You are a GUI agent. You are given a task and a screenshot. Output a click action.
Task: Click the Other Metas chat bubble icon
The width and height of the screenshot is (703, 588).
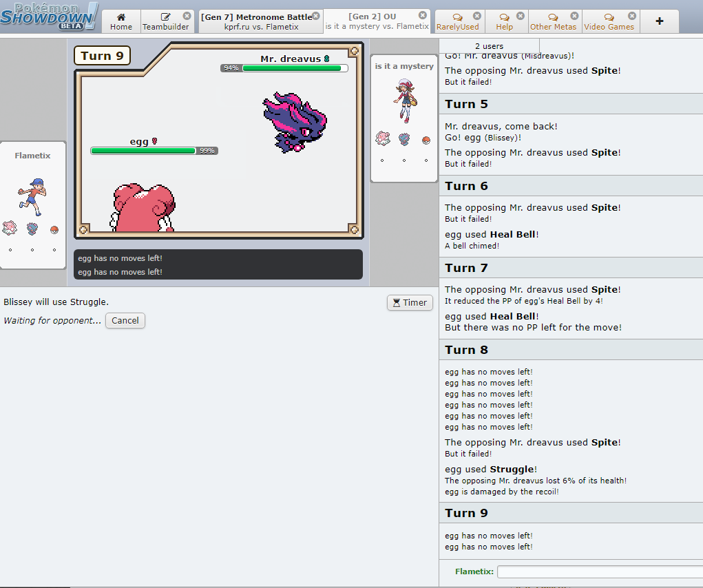pos(554,17)
